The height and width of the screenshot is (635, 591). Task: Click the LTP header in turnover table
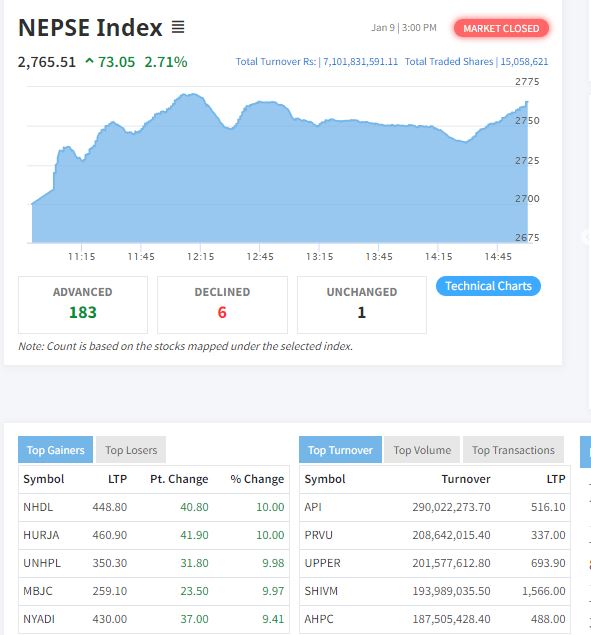point(556,479)
